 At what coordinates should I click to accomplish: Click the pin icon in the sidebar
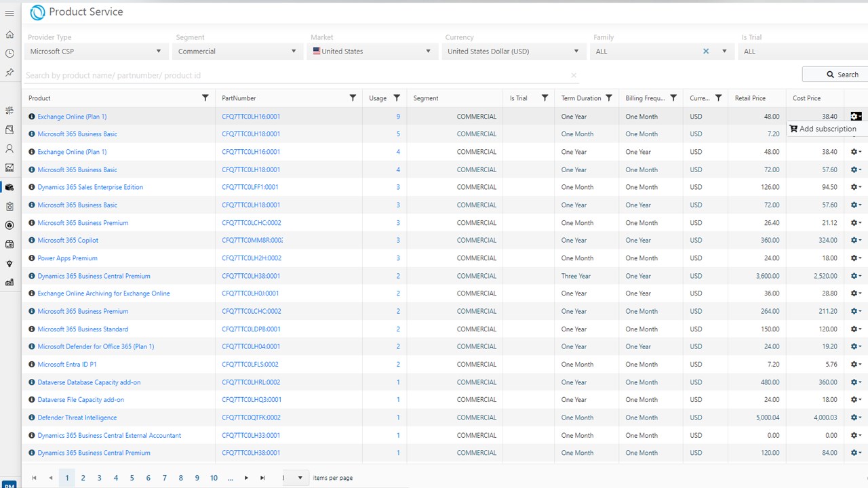point(9,72)
